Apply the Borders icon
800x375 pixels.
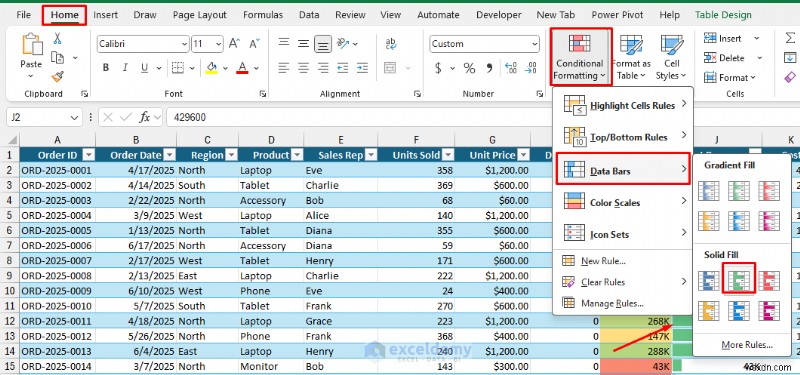tap(178, 67)
